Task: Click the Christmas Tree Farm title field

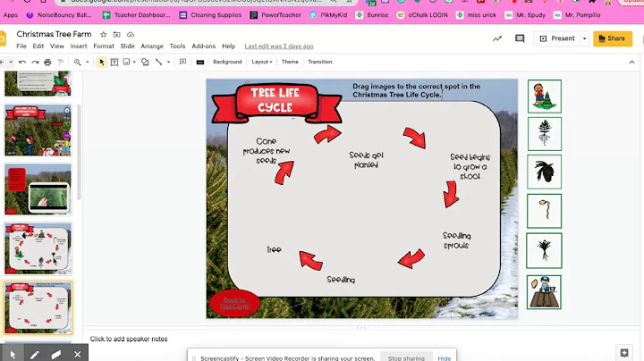Action: click(54, 34)
